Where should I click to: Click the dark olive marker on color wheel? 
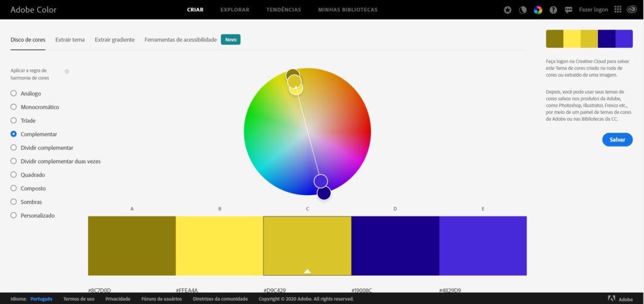point(292,74)
